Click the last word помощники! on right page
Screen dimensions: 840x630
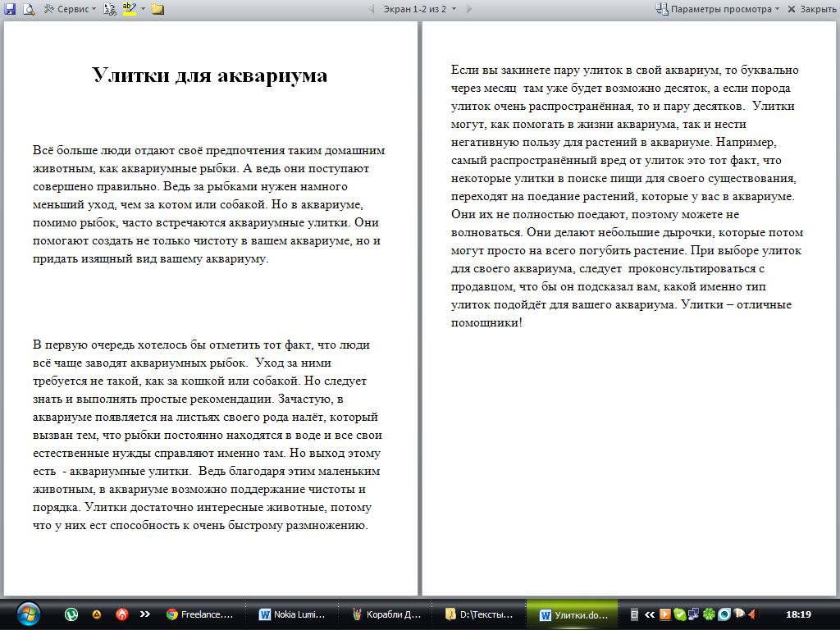click(486, 322)
